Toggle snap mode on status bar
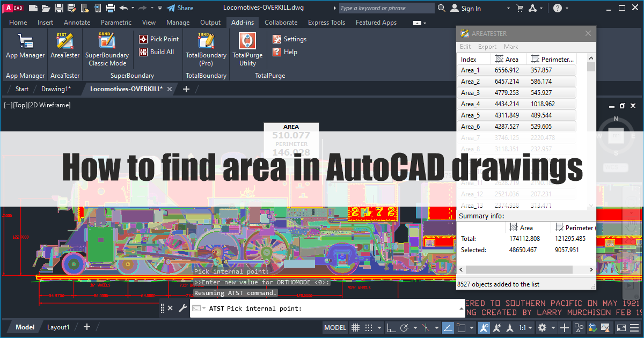The width and height of the screenshot is (644, 338). coord(369,327)
